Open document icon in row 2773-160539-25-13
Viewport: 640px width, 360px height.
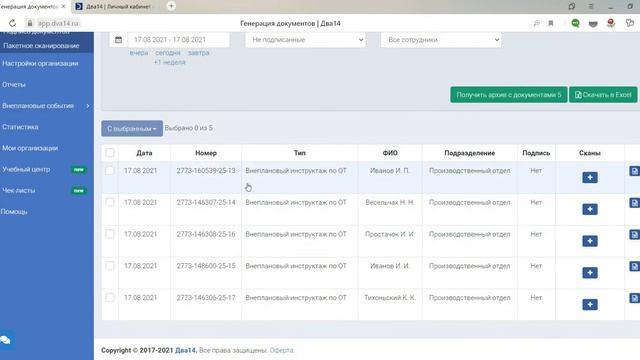coord(634,171)
